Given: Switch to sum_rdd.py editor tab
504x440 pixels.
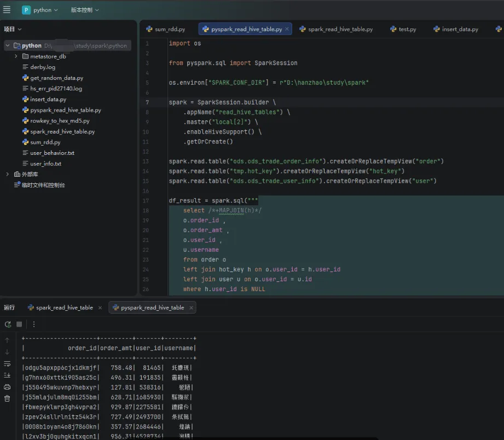Looking at the screenshot, I should (166, 29).
